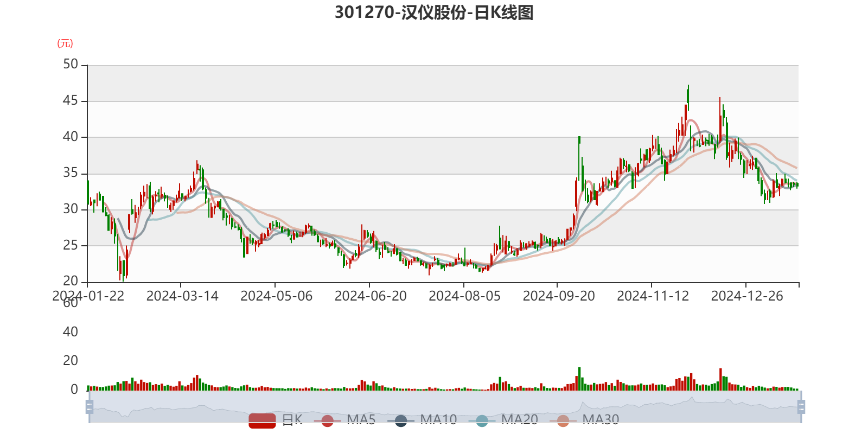Click the volume axis label 0
The height and width of the screenshot is (434, 868).
pyautogui.click(x=74, y=389)
